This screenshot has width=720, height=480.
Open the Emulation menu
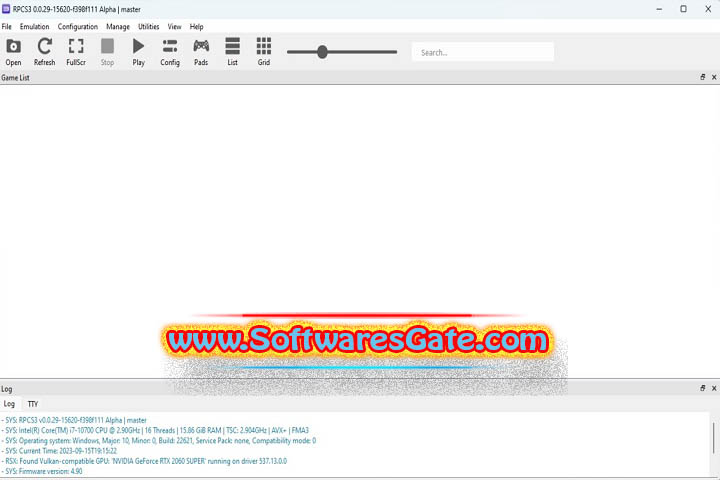[x=34, y=27]
